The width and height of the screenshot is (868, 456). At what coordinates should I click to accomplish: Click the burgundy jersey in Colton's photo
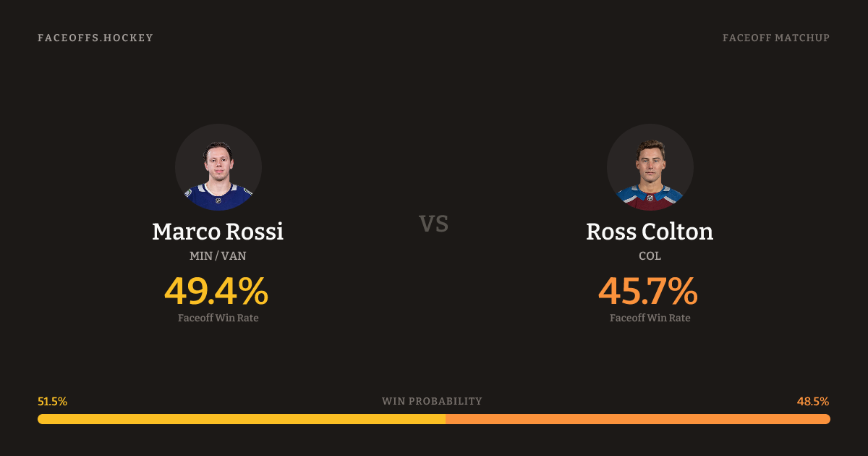pyautogui.click(x=650, y=203)
